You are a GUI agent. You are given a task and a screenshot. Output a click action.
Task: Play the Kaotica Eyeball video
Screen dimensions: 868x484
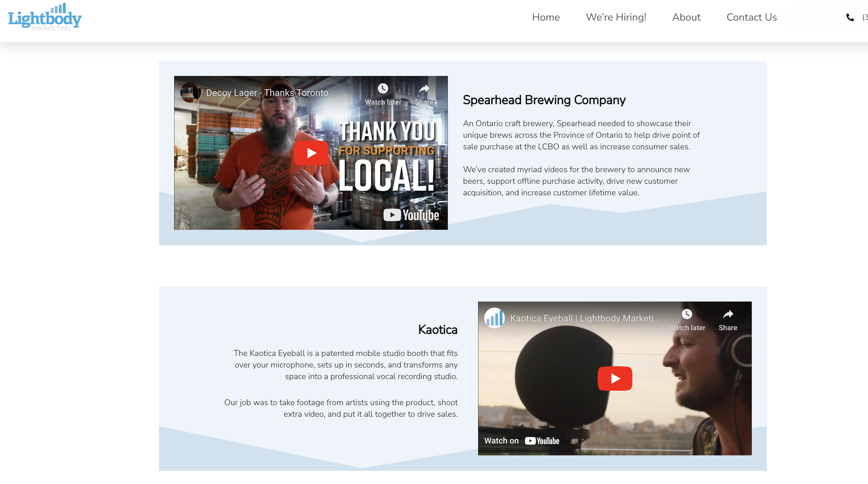point(615,378)
